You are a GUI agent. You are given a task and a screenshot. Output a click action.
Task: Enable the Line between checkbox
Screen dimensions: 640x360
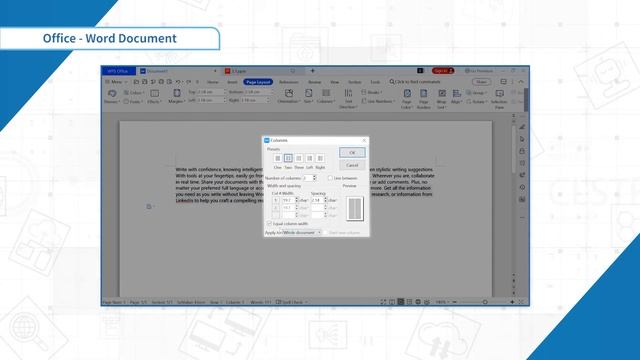coord(330,178)
